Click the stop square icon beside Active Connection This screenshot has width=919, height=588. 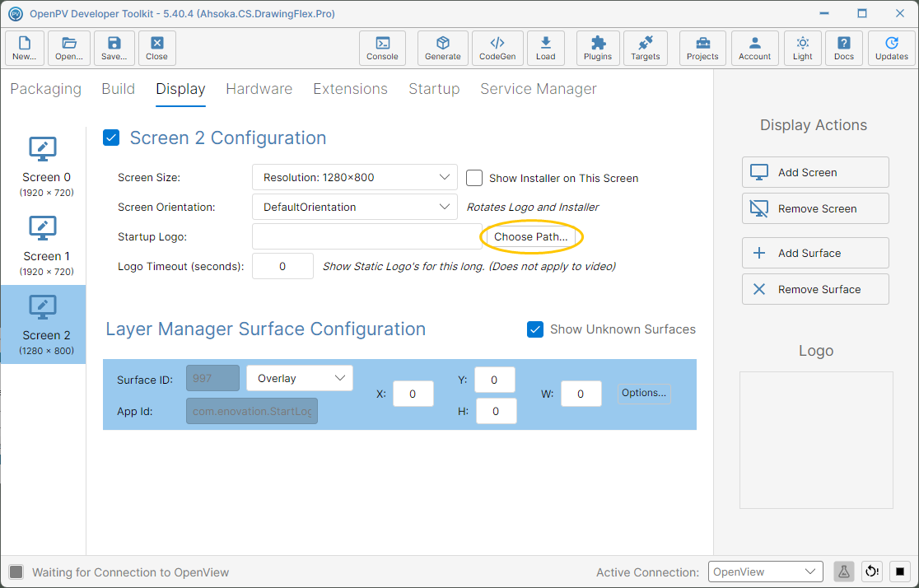(900, 572)
